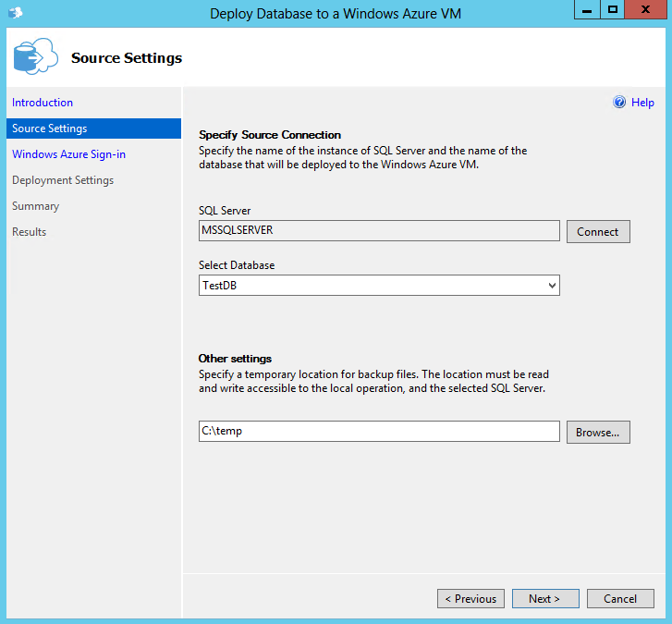
Task: Open the Help link text
Action: tap(642, 103)
